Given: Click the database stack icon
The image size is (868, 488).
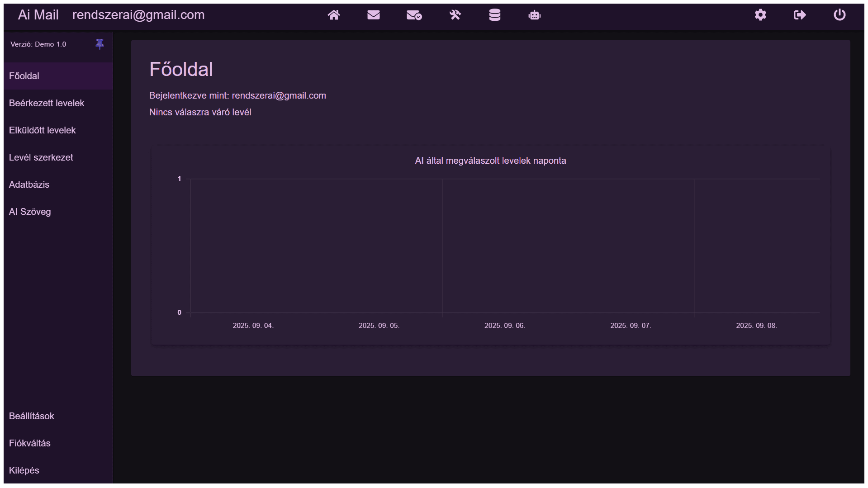Looking at the screenshot, I should point(494,15).
